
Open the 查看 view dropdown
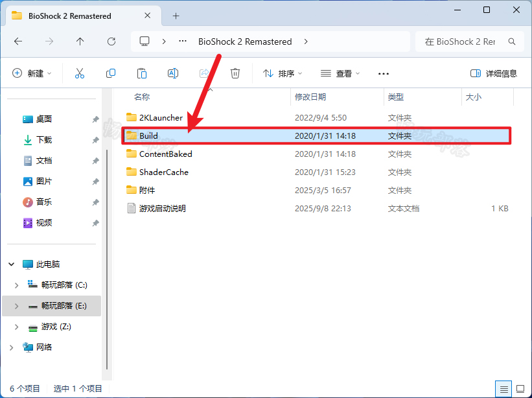(x=340, y=73)
